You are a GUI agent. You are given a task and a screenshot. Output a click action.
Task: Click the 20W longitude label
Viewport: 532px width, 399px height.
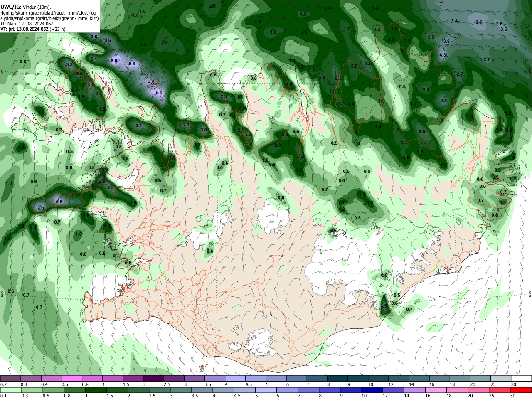[221, 2]
